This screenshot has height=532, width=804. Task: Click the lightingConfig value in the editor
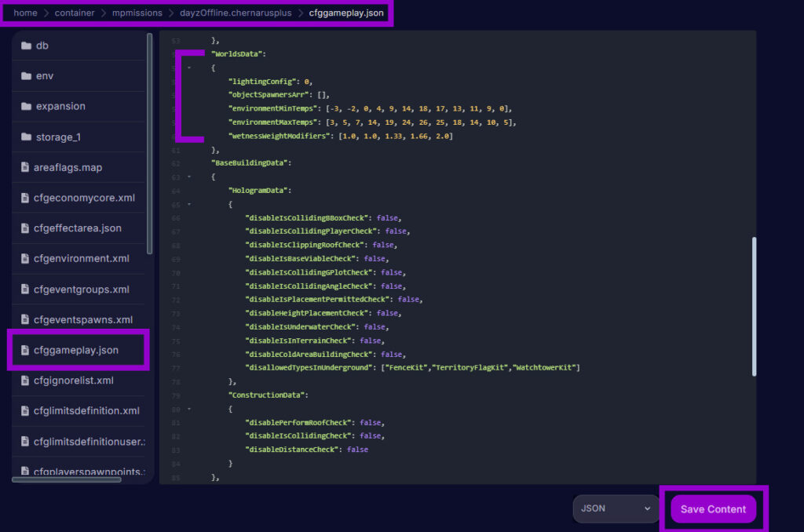(x=308, y=82)
